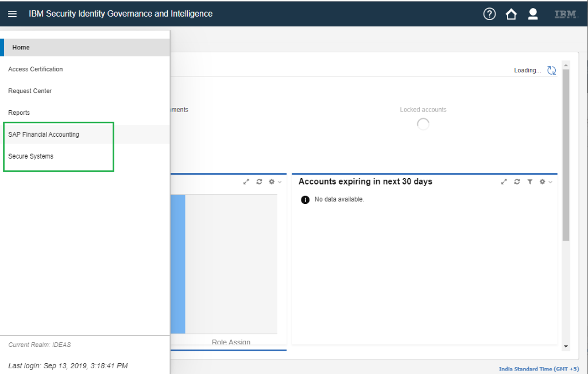Refresh the Role Assign chart widget

[x=259, y=182]
